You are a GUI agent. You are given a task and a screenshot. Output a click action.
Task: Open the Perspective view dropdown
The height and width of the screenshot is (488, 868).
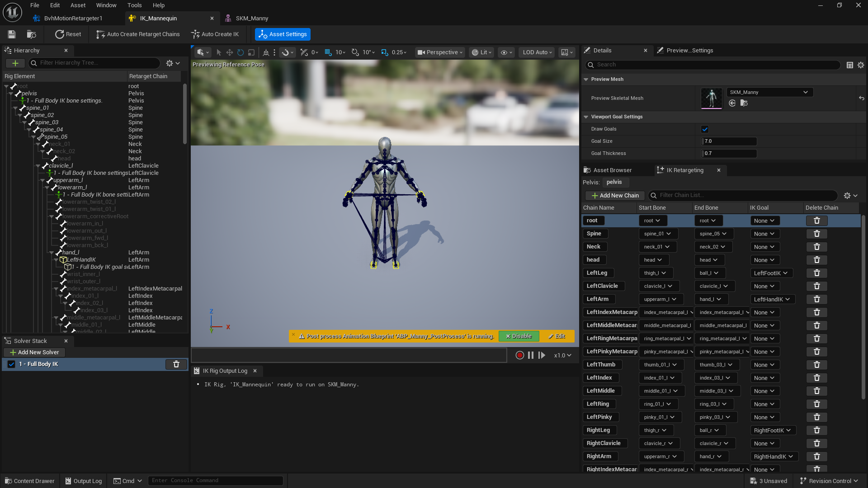pyautogui.click(x=439, y=52)
